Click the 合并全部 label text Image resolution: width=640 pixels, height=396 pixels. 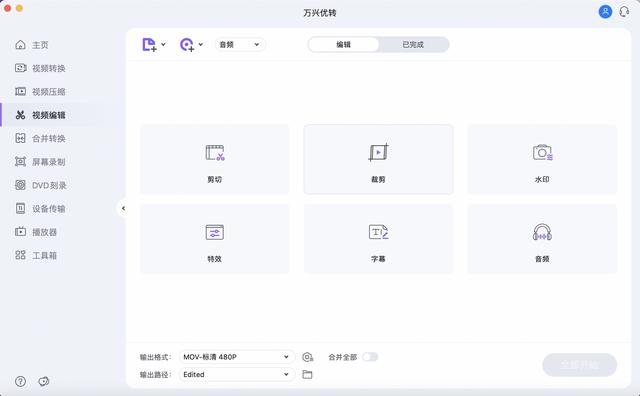pyautogui.click(x=342, y=357)
